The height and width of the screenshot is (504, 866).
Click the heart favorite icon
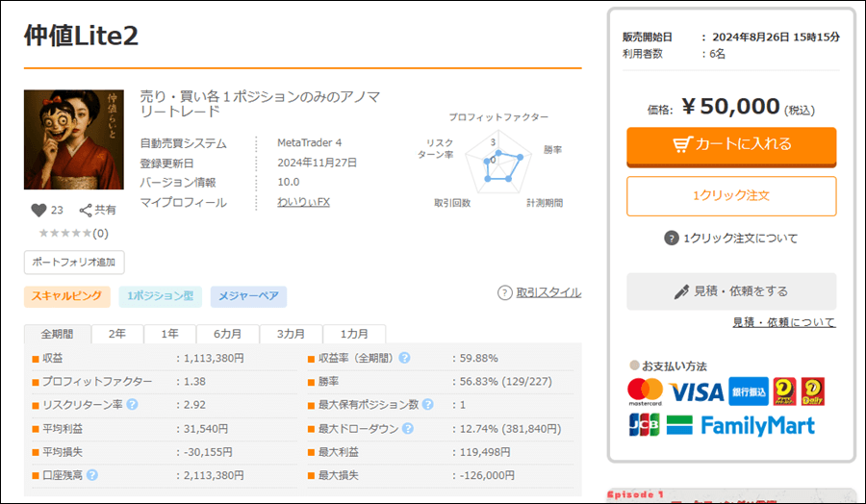point(39,210)
